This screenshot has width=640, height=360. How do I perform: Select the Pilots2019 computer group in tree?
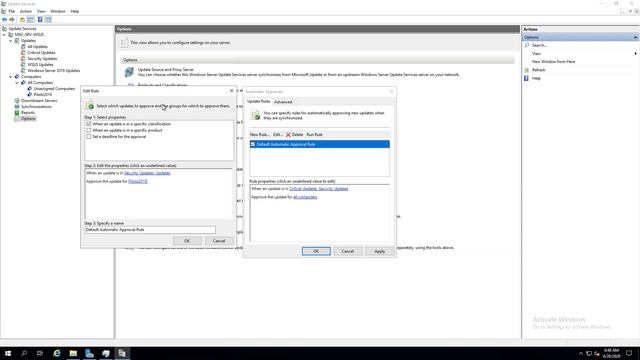43,94
